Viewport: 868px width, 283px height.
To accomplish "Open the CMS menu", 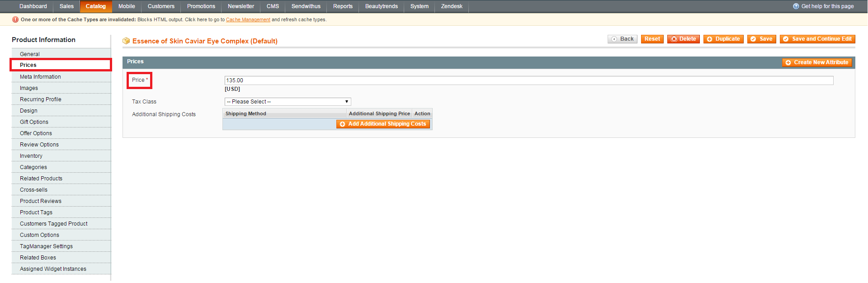I will pos(273,6).
